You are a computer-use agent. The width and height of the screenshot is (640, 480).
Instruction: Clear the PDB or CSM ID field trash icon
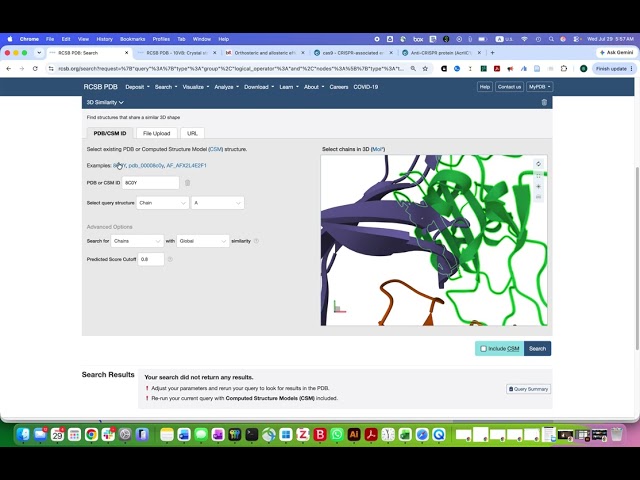[x=187, y=183]
